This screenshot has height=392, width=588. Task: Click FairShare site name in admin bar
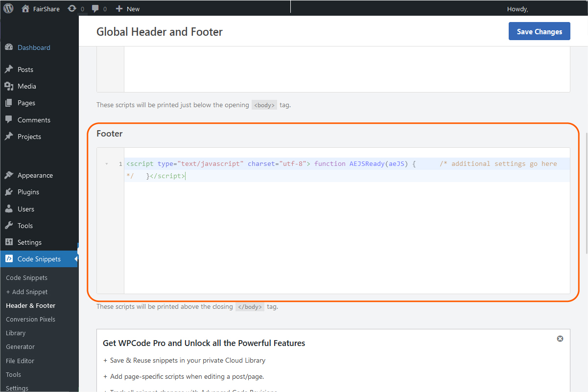click(x=47, y=9)
